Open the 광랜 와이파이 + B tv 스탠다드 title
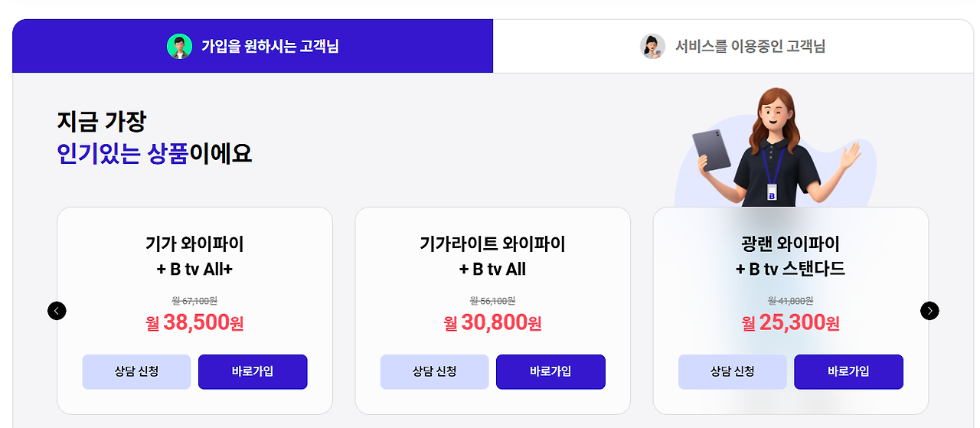 coord(790,256)
